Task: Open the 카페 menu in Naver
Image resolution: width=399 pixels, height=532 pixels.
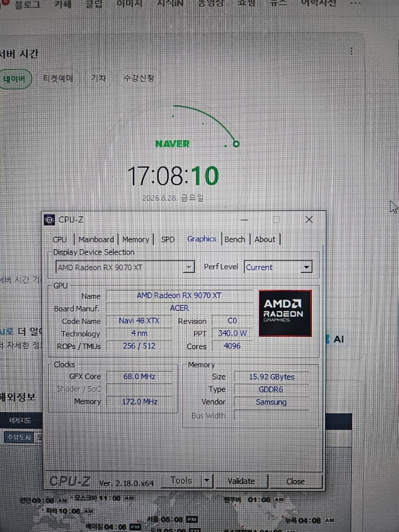Action: 63,4
